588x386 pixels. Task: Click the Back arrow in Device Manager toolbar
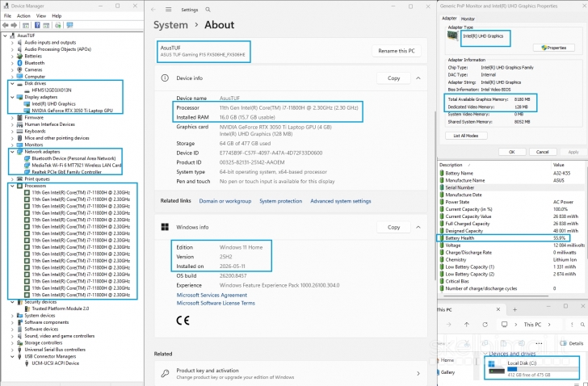coord(5,25)
